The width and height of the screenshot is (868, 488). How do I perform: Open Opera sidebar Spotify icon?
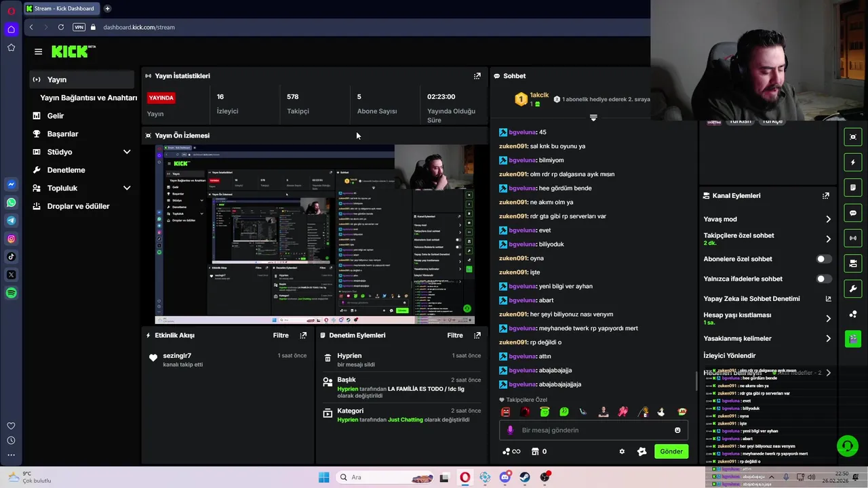(x=11, y=293)
